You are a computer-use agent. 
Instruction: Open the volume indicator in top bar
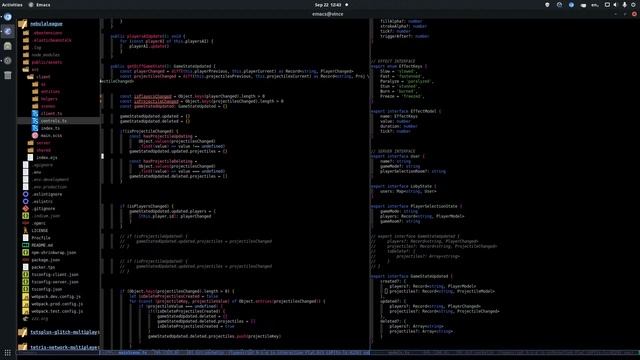click(x=616, y=5)
